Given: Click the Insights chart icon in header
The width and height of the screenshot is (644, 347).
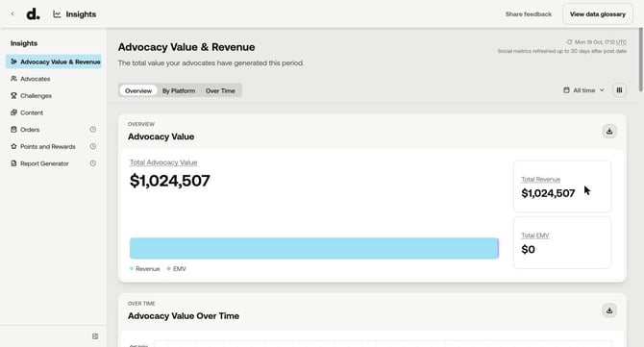Looking at the screenshot, I should (57, 14).
